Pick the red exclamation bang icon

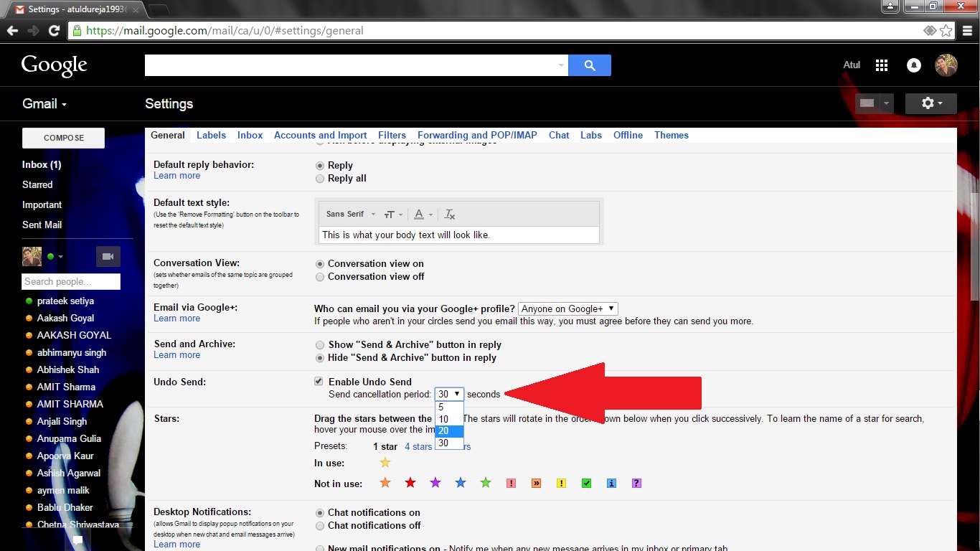[511, 484]
